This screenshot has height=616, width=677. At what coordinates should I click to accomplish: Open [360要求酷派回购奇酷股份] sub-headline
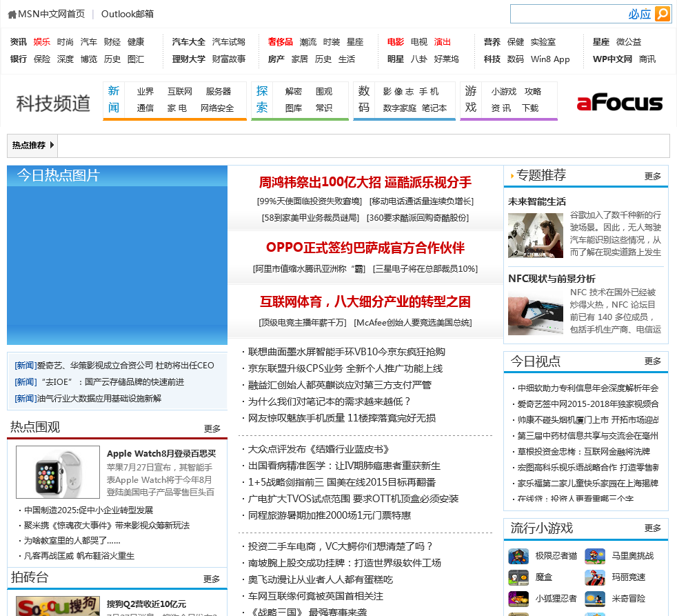(x=418, y=218)
